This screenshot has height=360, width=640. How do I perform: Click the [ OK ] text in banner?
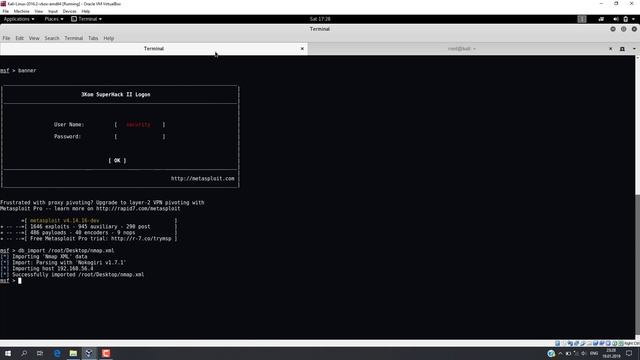tap(117, 161)
